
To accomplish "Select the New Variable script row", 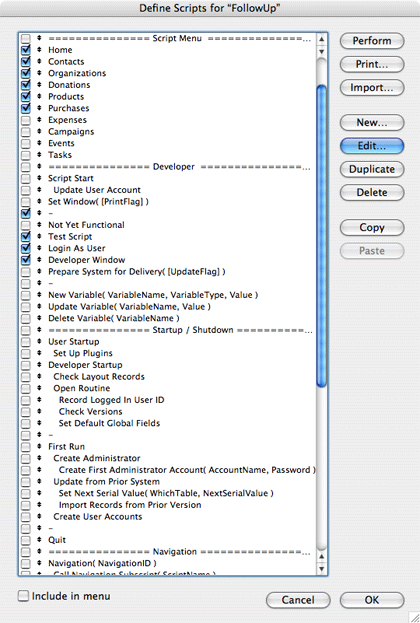I will tap(167, 295).
